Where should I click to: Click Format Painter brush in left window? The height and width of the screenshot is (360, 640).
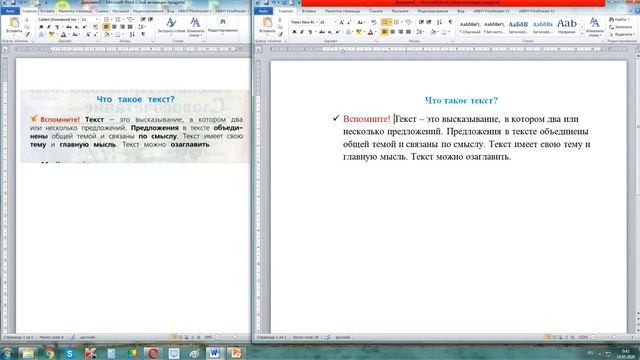point(27,34)
